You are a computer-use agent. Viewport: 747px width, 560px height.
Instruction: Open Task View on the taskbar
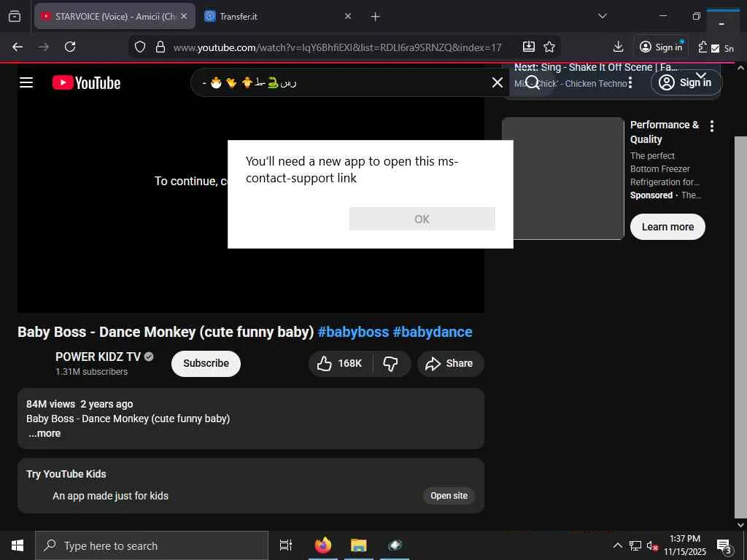[285, 545]
